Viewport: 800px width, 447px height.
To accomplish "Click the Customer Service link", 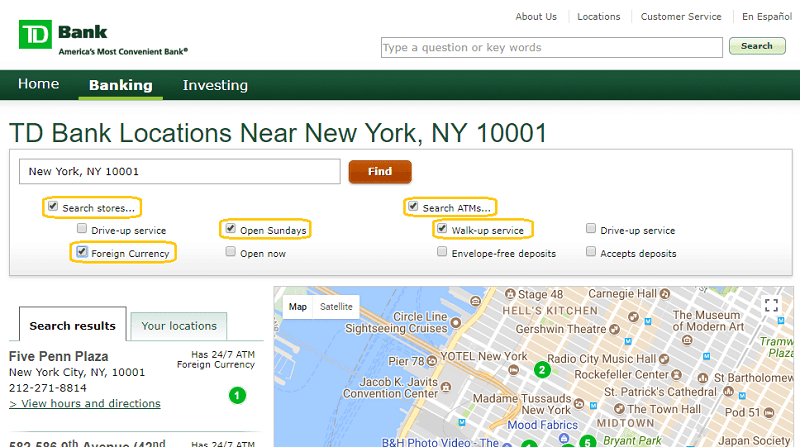I will (x=680, y=17).
